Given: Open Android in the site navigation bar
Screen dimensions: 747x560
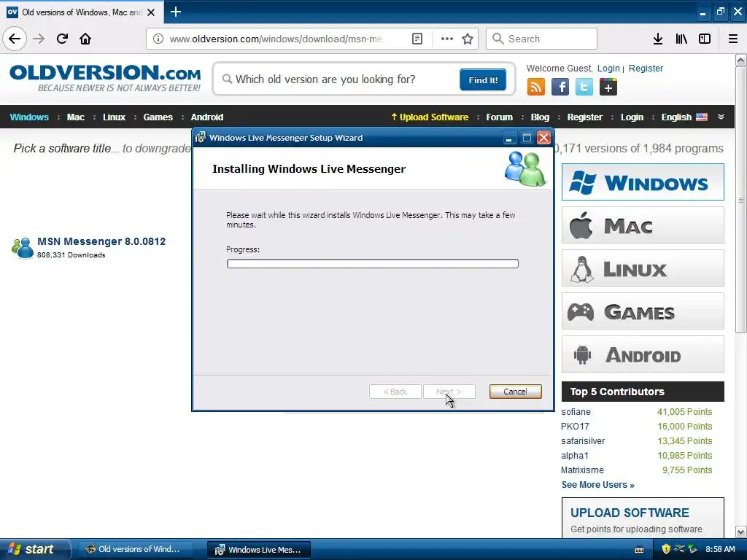Looking at the screenshot, I should pyautogui.click(x=206, y=117).
